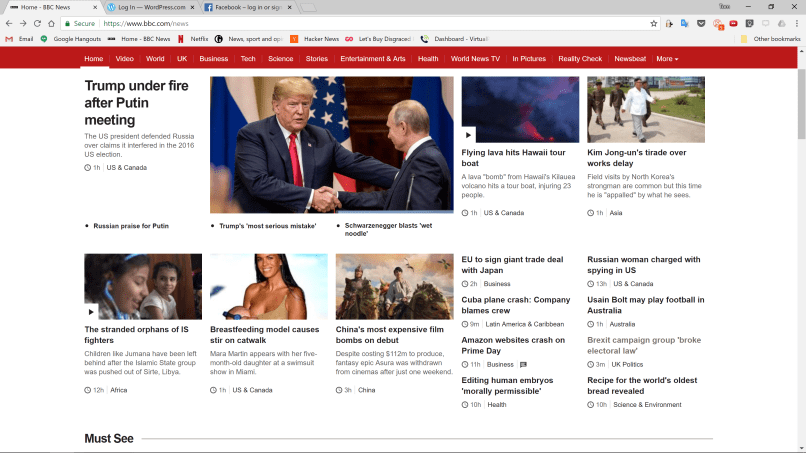Click the breastfeeding model catwalk thumbnail
This screenshot has width=806, height=453.
(x=268, y=286)
